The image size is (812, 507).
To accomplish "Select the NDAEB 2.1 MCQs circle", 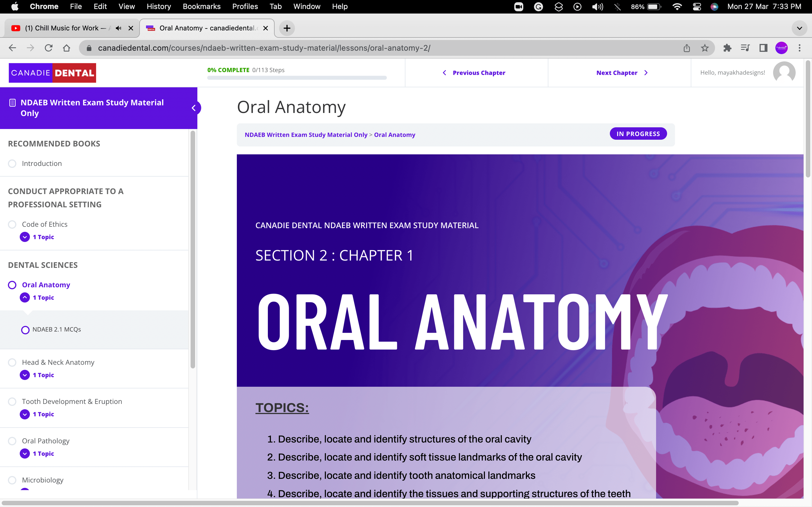I will pyautogui.click(x=25, y=330).
